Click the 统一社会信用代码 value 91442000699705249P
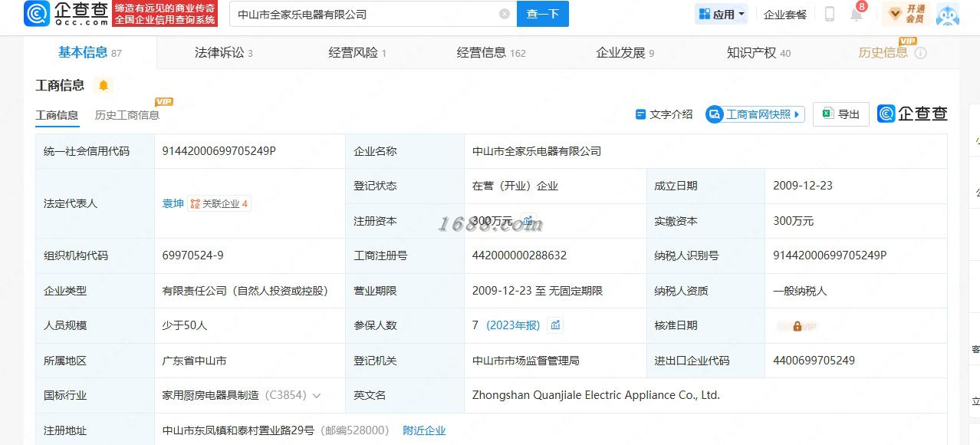The image size is (980, 445). pyautogui.click(x=219, y=150)
